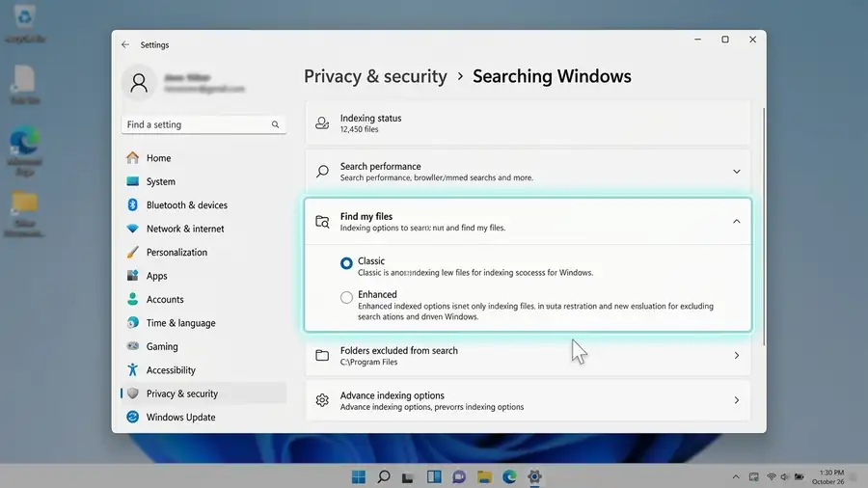Click the Gaming controller icon
This screenshot has height=488, width=868.
click(132, 346)
